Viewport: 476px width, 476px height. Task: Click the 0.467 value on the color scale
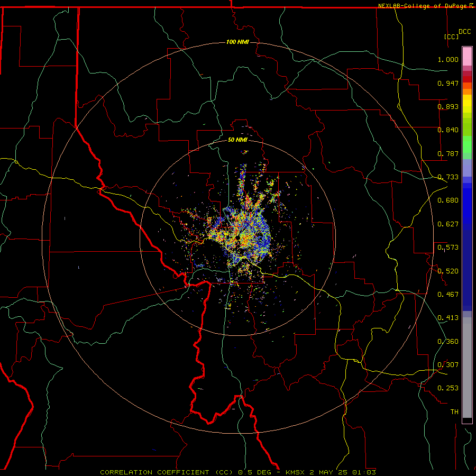coord(448,295)
